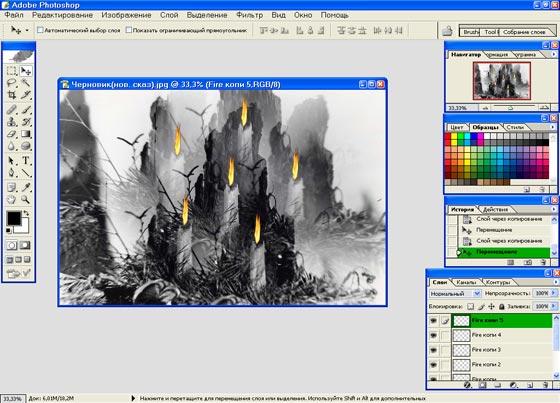This screenshot has width=560, height=403.
Task: Select the Healing Brush tool
Action: click(x=11, y=109)
